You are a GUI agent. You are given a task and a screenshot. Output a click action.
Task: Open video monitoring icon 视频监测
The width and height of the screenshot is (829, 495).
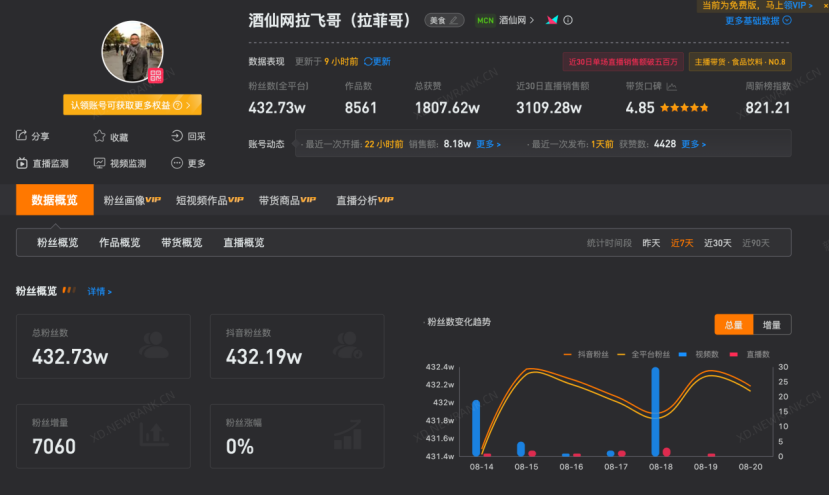[99, 163]
